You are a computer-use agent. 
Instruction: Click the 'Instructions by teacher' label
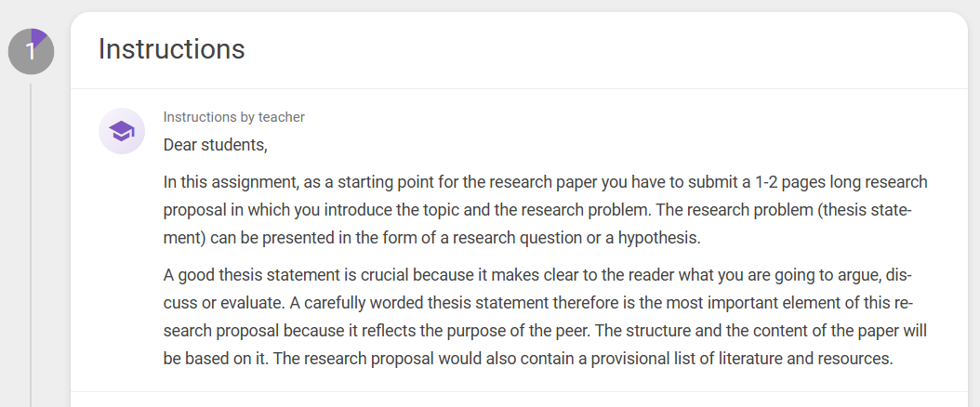(233, 117)
